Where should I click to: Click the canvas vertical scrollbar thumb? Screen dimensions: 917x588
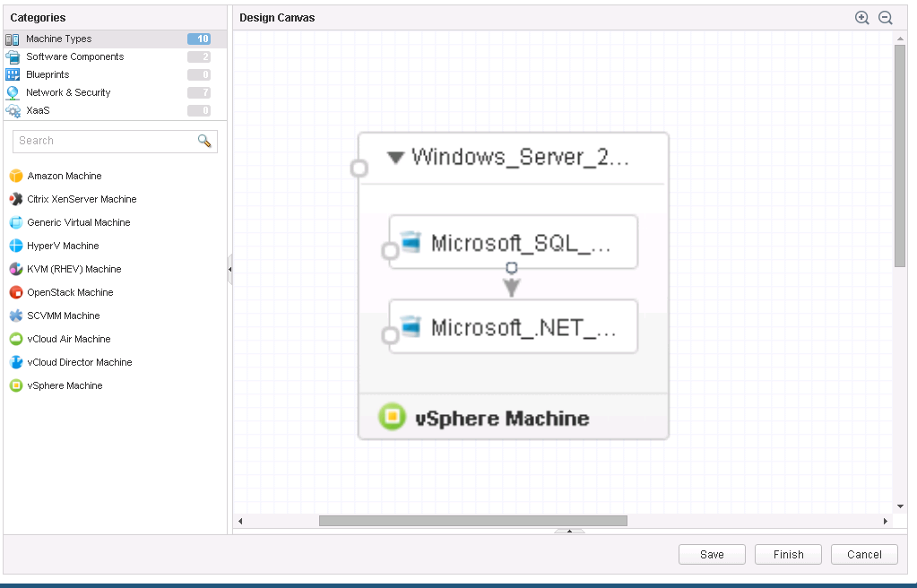coord(900,156)
